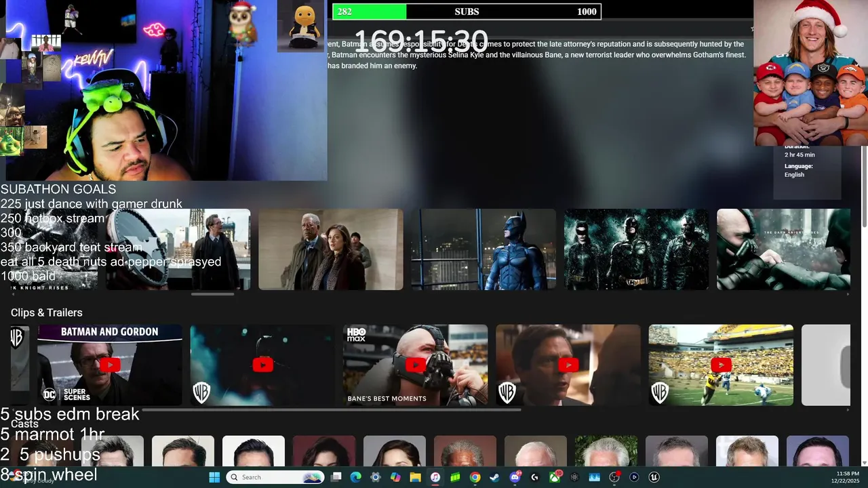Open the circular play-button taskbar app

634,477
